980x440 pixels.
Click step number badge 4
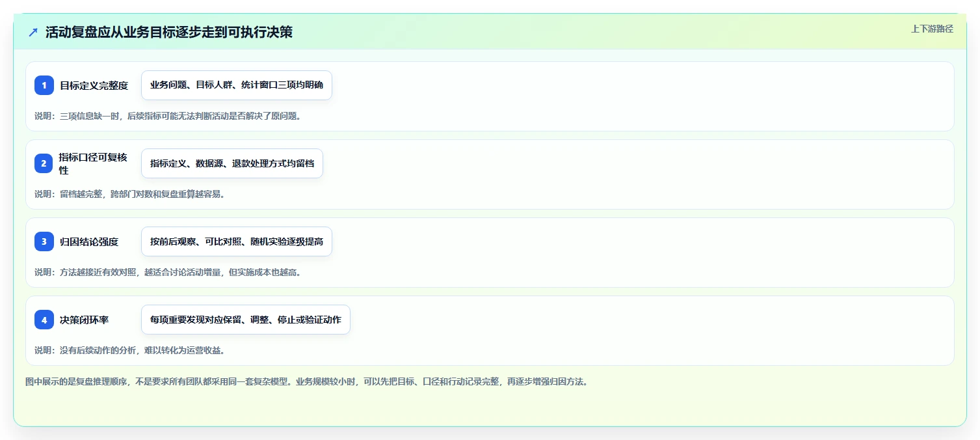44,320
